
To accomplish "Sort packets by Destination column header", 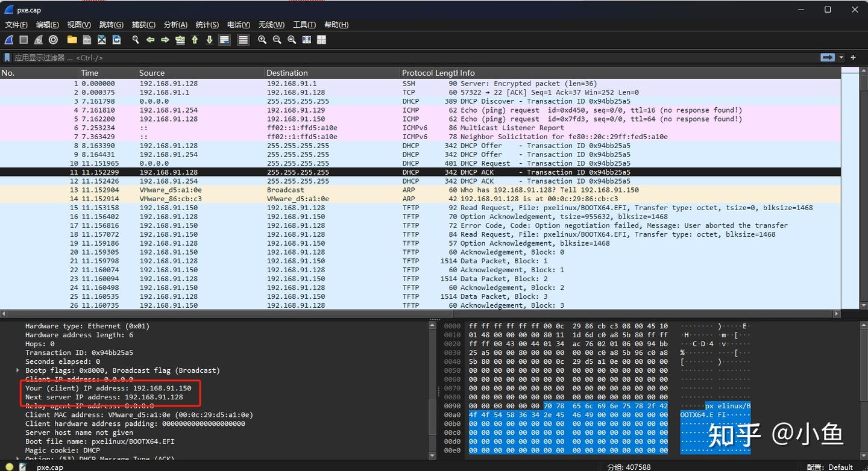I will [x=332, y=73].
